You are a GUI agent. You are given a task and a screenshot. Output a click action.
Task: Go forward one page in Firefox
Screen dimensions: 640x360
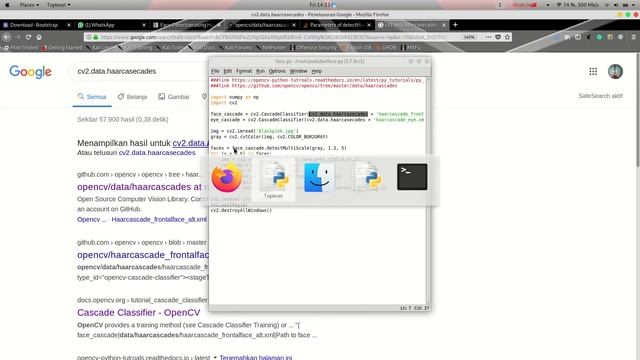(x=18, y=37)
